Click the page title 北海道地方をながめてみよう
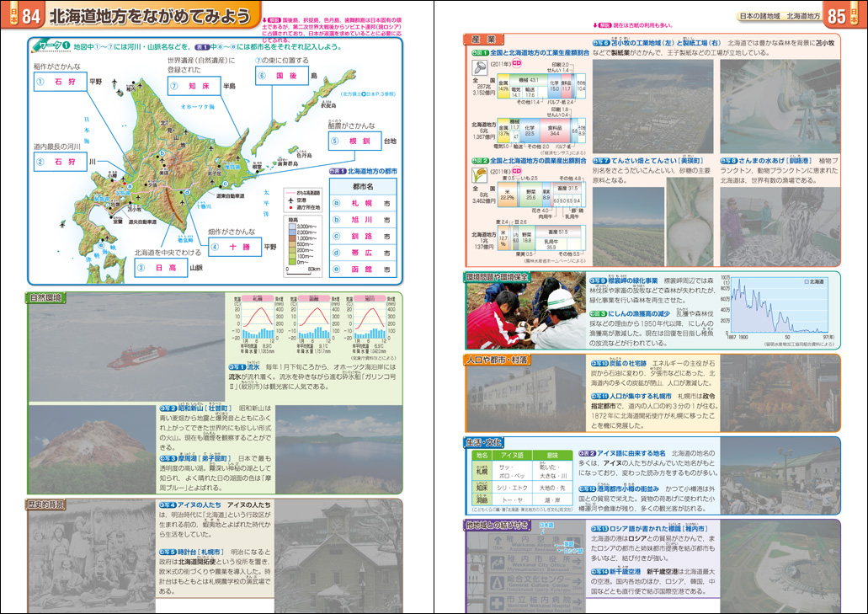The image size is (868, 614). [150, 16]
